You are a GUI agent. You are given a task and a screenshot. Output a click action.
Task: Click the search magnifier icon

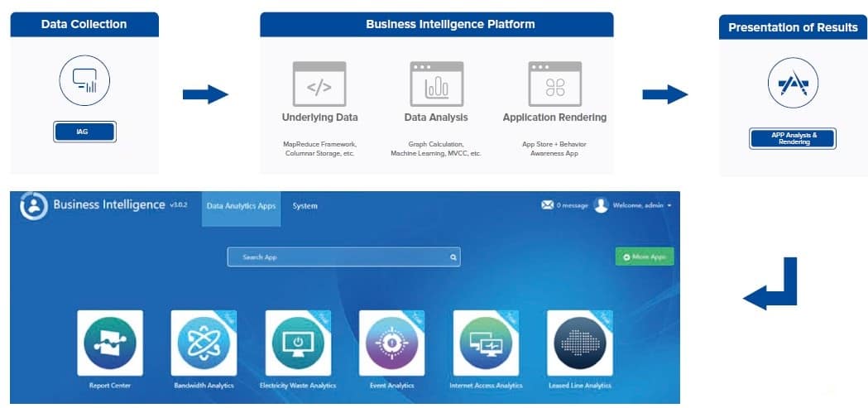pos(453,257)
